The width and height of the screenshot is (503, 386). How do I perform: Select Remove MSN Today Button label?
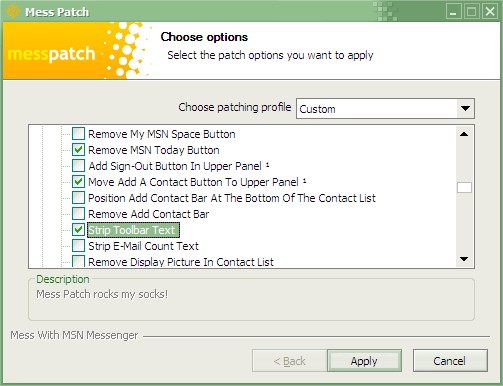click(x=154, y=150)
